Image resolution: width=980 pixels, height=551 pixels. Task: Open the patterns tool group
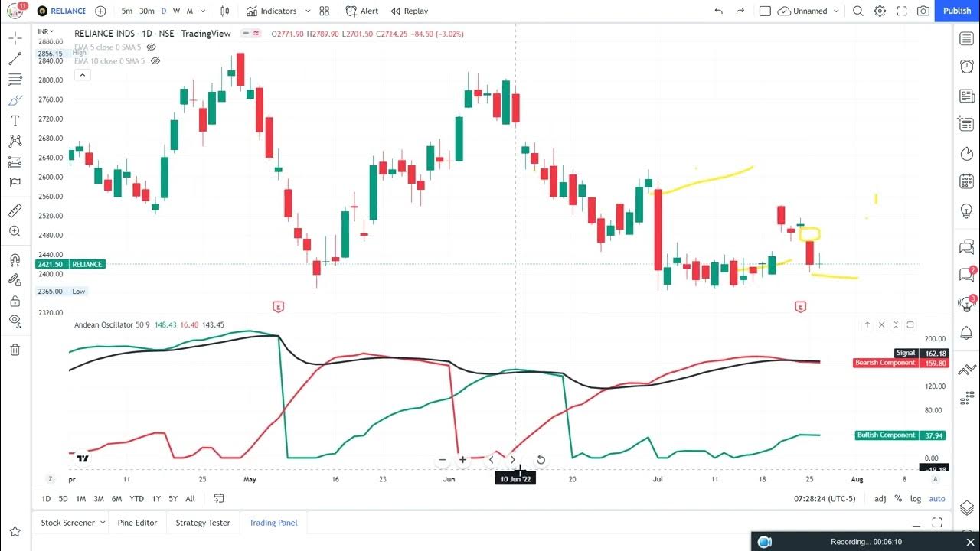click(x=15, y=141)
